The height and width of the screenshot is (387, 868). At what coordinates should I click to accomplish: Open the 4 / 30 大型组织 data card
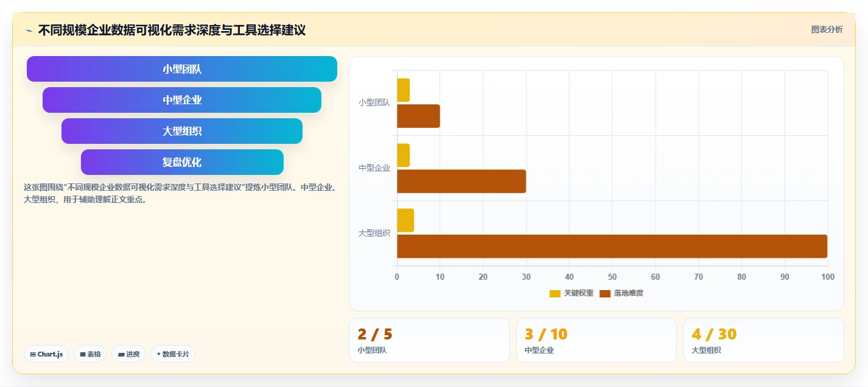coord(763,340)
